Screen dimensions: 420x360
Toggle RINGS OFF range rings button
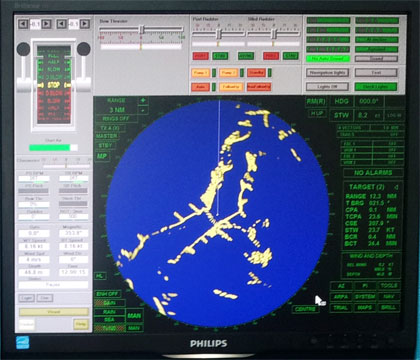tap(116, 119)
